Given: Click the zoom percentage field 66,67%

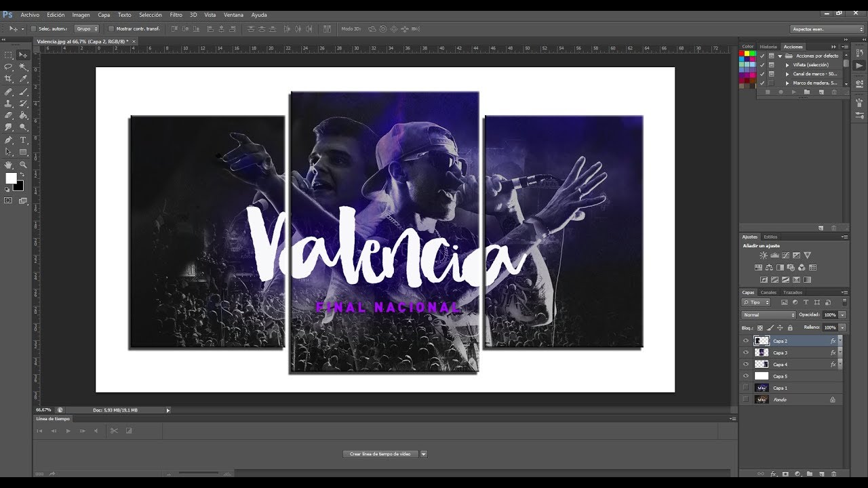Looking at the screenshot, I should (44, 410).
